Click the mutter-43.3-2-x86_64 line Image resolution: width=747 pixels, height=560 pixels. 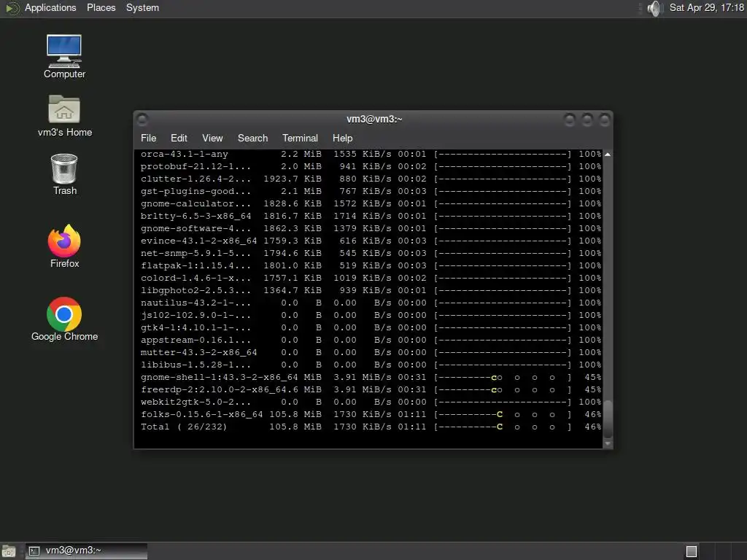coord(371,352)
